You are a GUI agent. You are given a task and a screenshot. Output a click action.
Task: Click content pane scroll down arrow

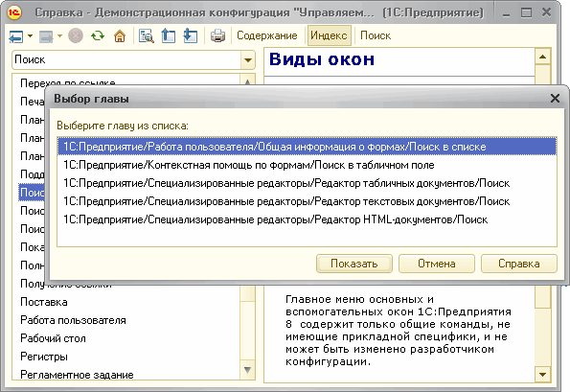coord(543,374)
